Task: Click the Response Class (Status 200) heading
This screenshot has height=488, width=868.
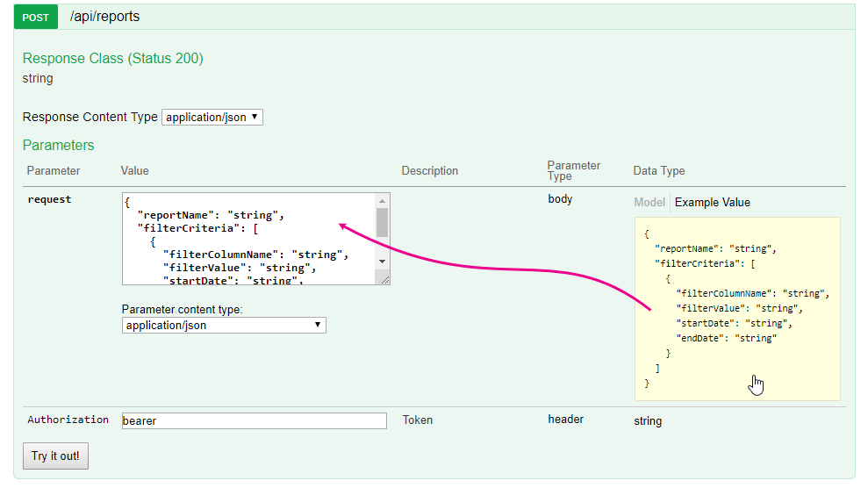Action: [113, 59]
